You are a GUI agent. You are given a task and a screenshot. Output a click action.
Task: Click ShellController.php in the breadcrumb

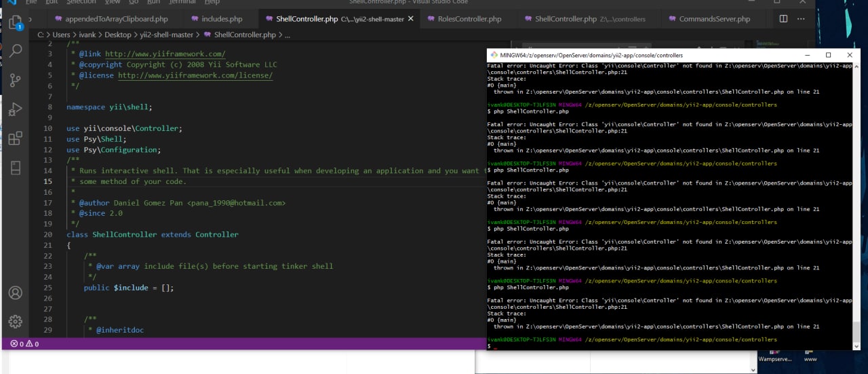[x=240, y=34]
